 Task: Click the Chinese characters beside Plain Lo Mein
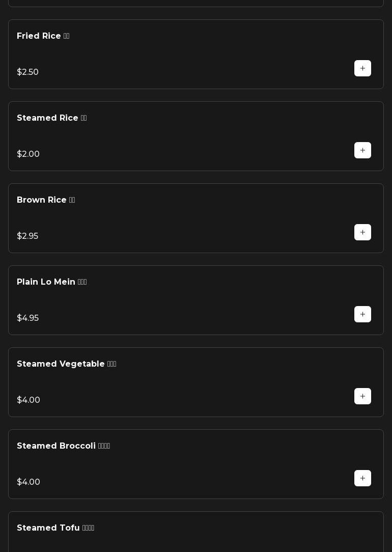[82, 282]
